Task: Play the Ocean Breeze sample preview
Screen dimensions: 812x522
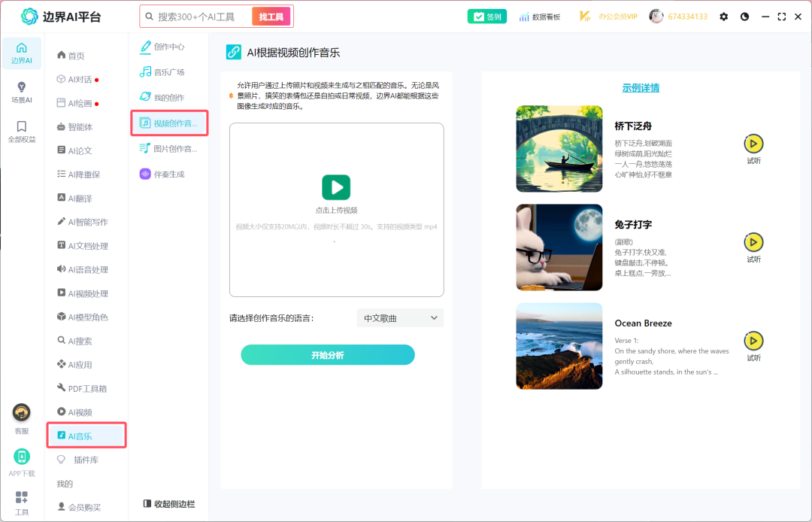Action: (753, 341)
